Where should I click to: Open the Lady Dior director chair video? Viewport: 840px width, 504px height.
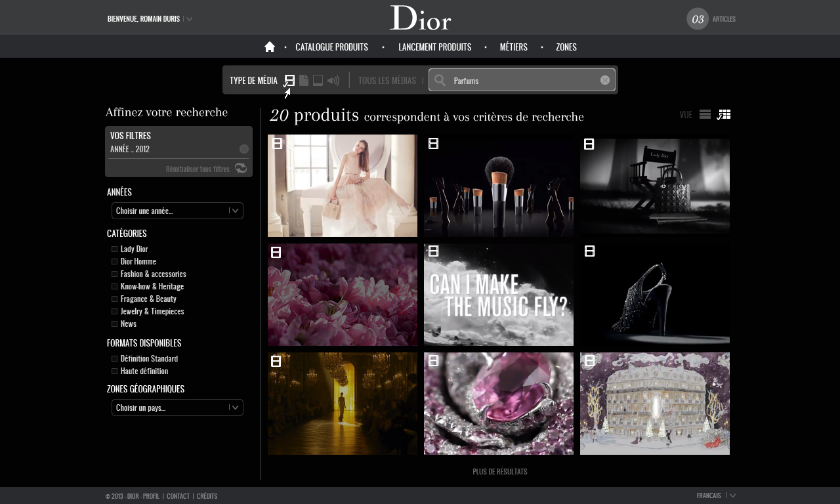pyautogui.click(x=655, y=186)
